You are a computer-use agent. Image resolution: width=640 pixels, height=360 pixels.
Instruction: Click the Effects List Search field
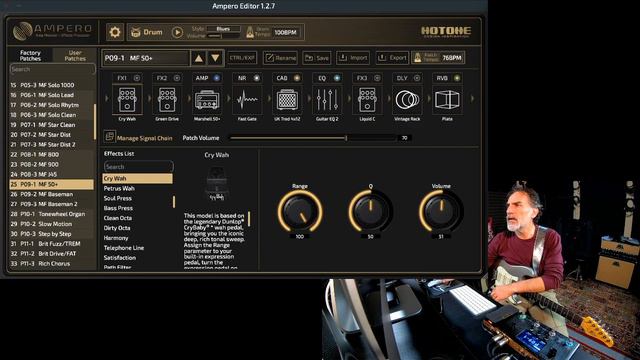tap(138, 167)
